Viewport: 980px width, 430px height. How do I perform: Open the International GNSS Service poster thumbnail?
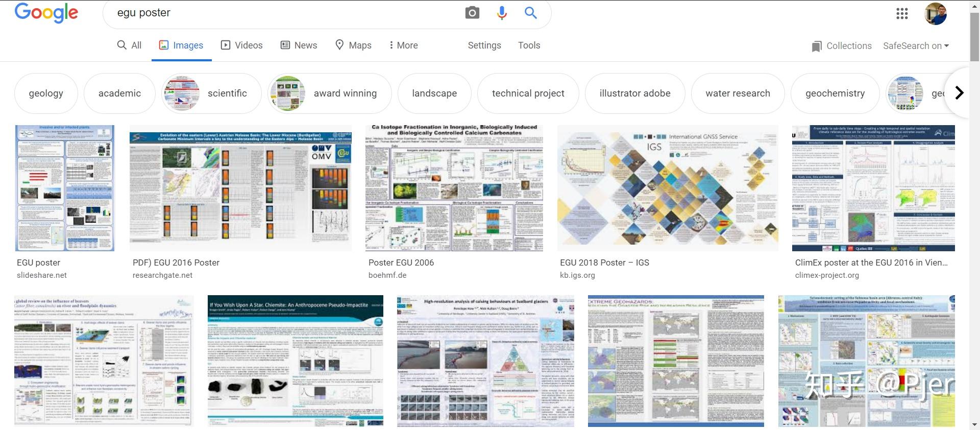(x=668, y=188)
